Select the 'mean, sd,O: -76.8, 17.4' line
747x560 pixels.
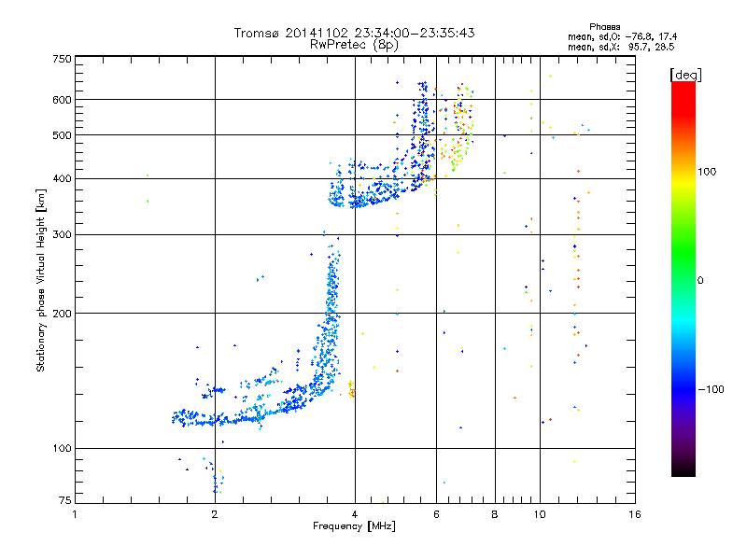click(x=622, y=36)
